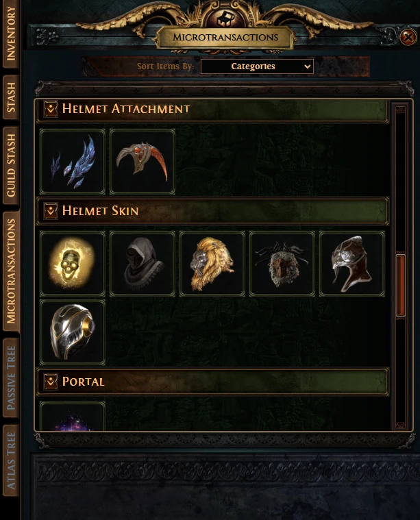Collapse the Helmet Attachment category
The height and width of the screenshot is (520, 420).
(x=51, y=109)
